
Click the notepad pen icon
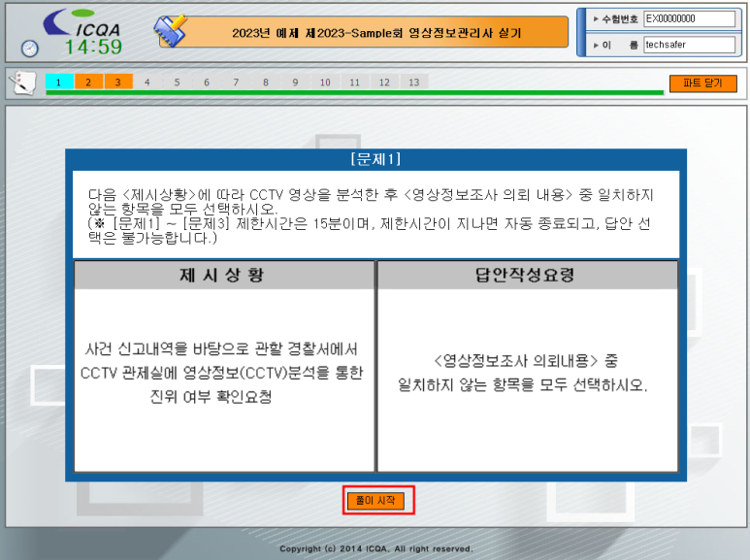[23, 82]
